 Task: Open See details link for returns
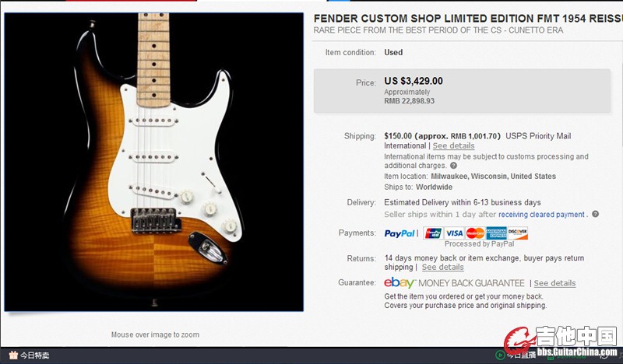[442, 267]
